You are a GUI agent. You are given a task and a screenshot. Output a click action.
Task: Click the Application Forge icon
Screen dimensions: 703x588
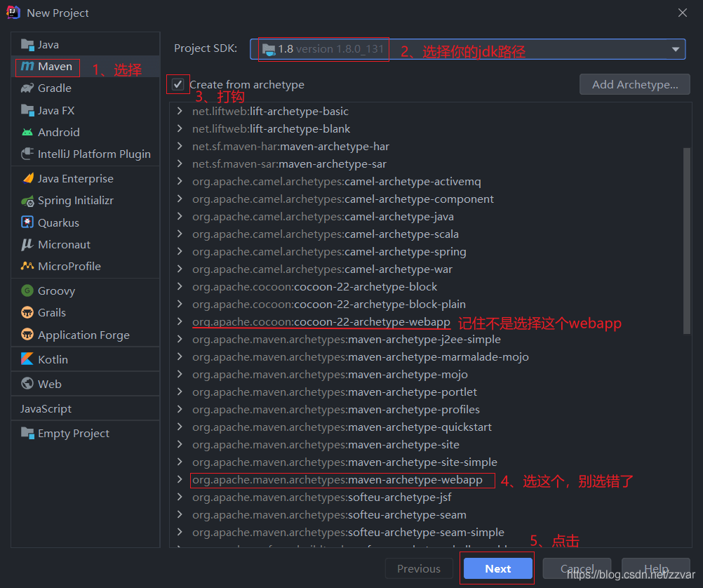click(x=27, y=335)
